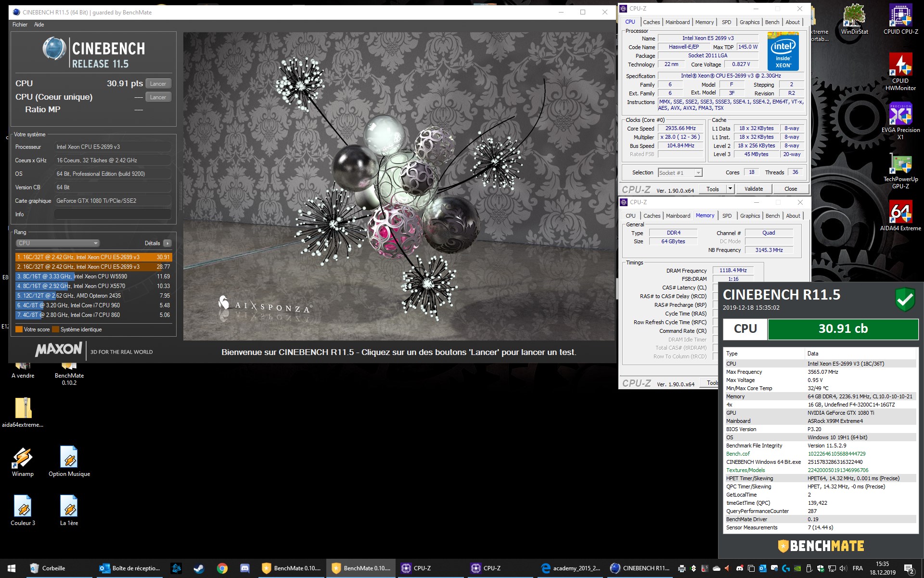
Task: Click the green BenchMate verified shield icon
Action: 905,299
